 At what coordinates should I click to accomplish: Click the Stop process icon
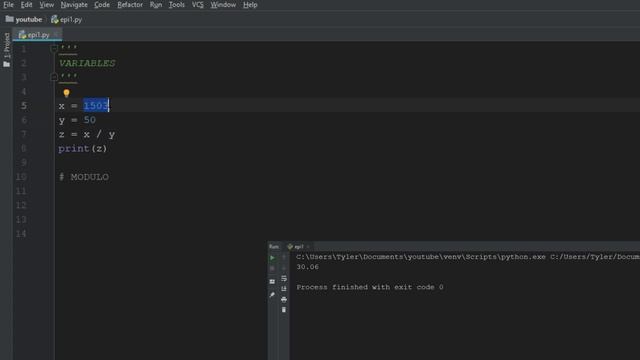[272, 269]
